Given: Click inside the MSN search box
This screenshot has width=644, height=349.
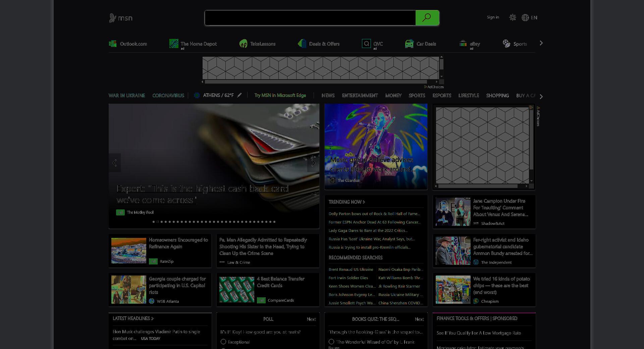Looking at the screenshot, I should tap(310, 18).
